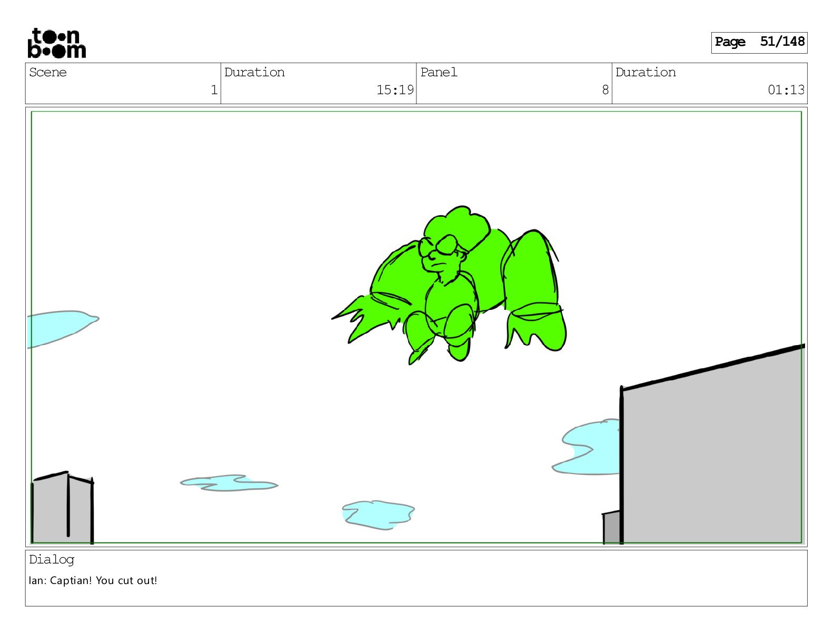Image resolution: width=834 pixels, height=644 pixels.
Task: Click the scene duration value 15:19
Action: coord(395,90)
